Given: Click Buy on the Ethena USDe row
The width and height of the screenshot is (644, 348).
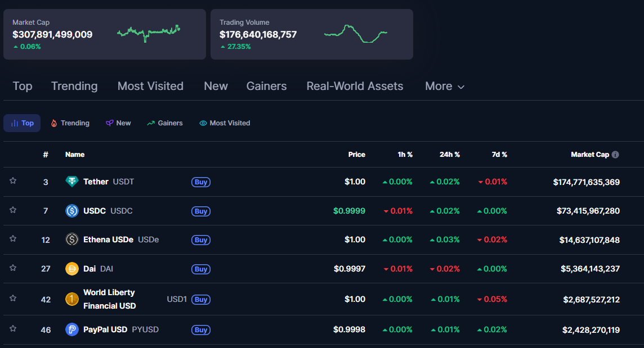Looking at the screenshot, I should [201, 239].
